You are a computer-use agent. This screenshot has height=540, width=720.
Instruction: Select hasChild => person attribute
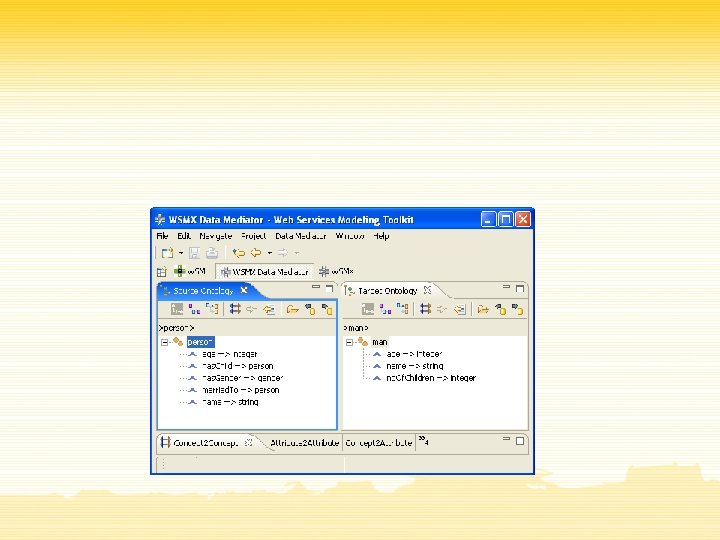238,366
